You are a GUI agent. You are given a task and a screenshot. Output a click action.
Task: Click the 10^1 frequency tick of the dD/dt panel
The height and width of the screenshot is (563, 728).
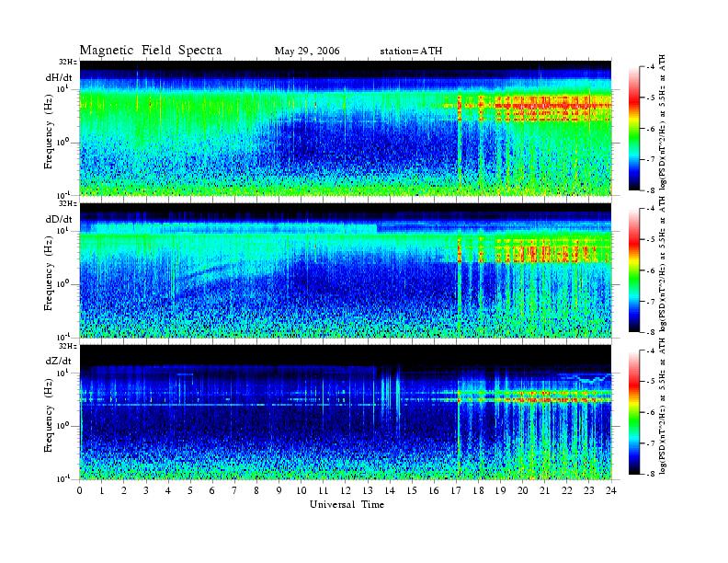click(63, 230)
